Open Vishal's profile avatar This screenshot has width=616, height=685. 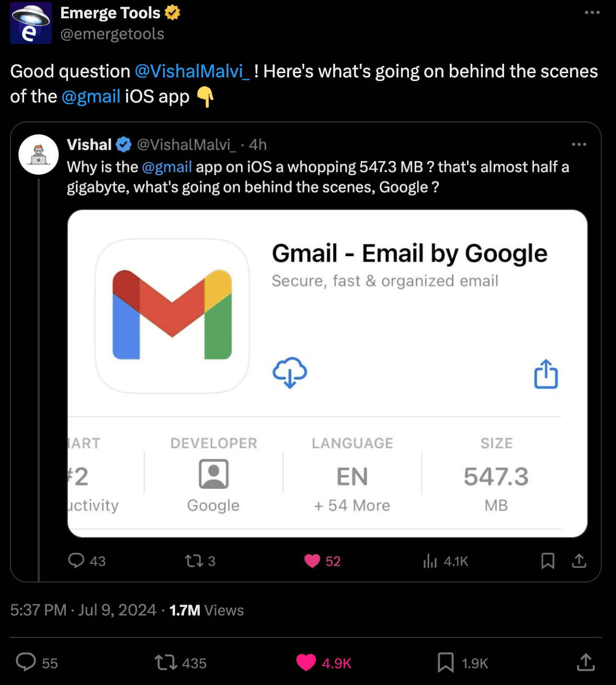click(38, 154)
